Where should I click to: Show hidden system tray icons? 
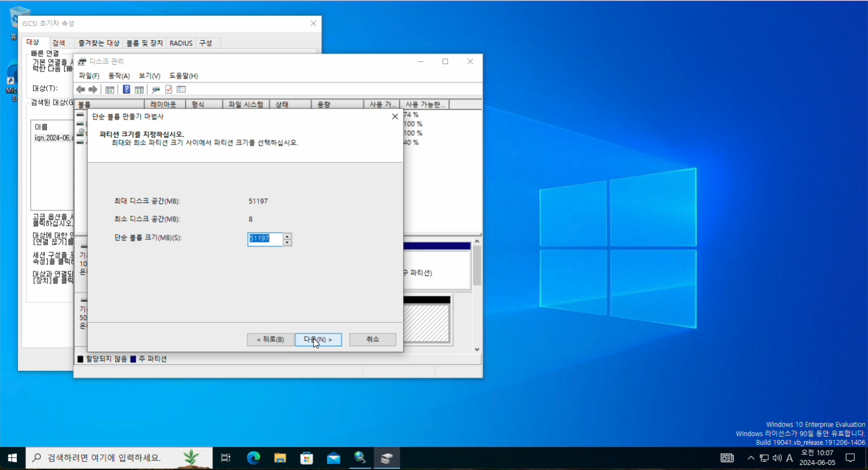(x=751, y=458)
